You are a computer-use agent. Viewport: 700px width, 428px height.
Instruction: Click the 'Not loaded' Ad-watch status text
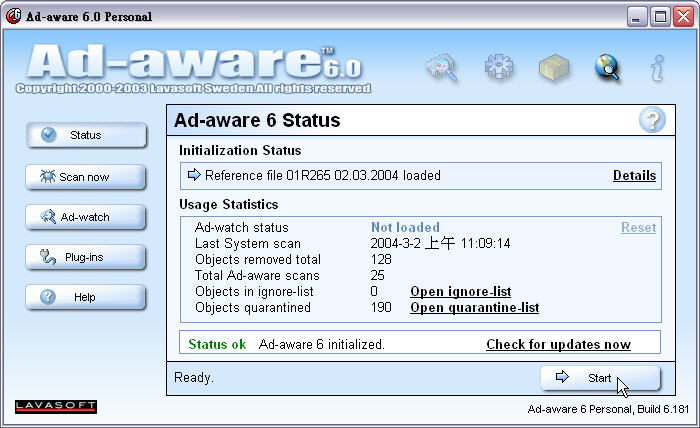405,227
